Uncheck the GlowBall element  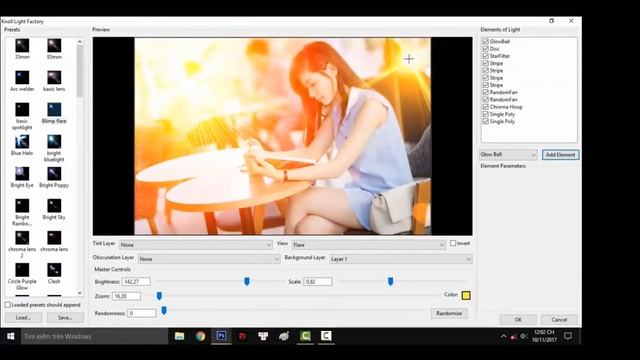tap(486, 41)
